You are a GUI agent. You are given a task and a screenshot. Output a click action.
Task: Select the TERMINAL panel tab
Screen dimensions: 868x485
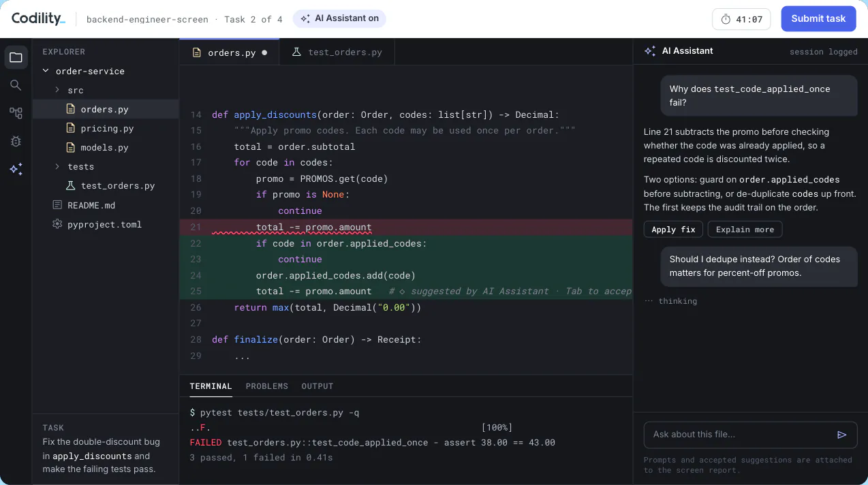211,386
